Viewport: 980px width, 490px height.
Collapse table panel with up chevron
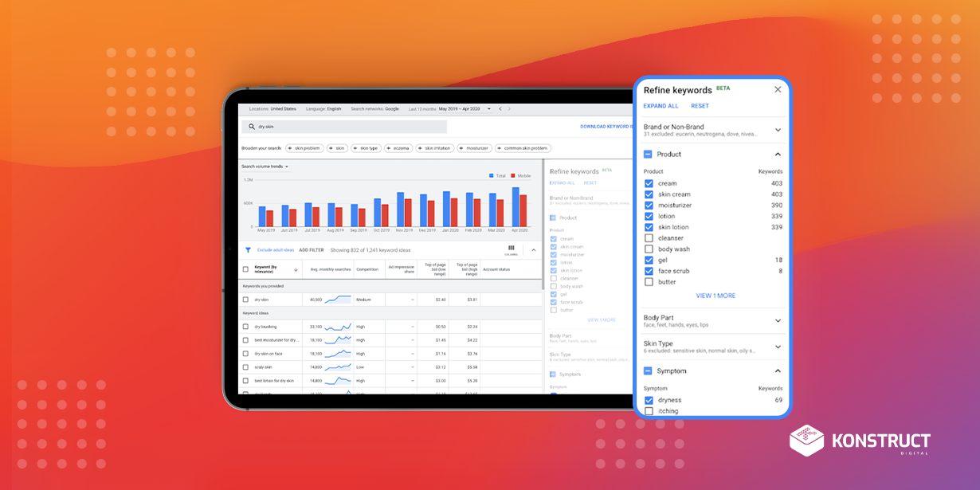coord(533,250)
